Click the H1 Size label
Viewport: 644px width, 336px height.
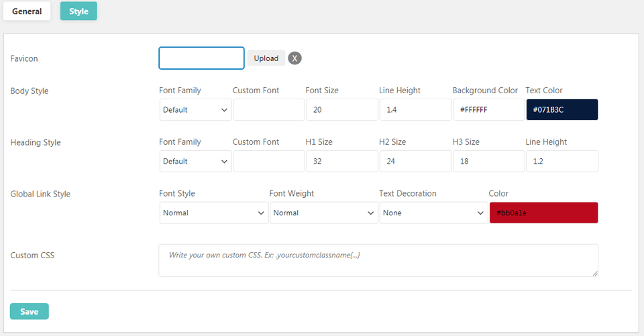click(x=319, y=142)
